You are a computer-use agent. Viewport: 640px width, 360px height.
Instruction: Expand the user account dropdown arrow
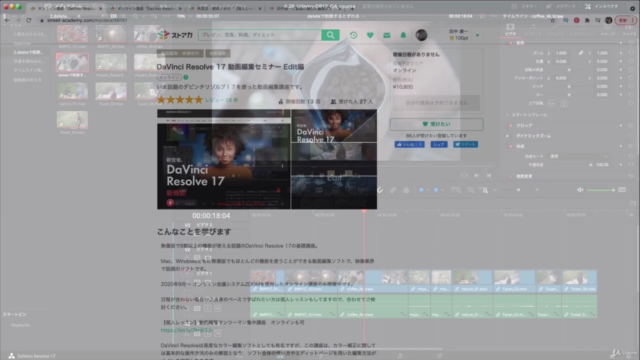(477, 36)
